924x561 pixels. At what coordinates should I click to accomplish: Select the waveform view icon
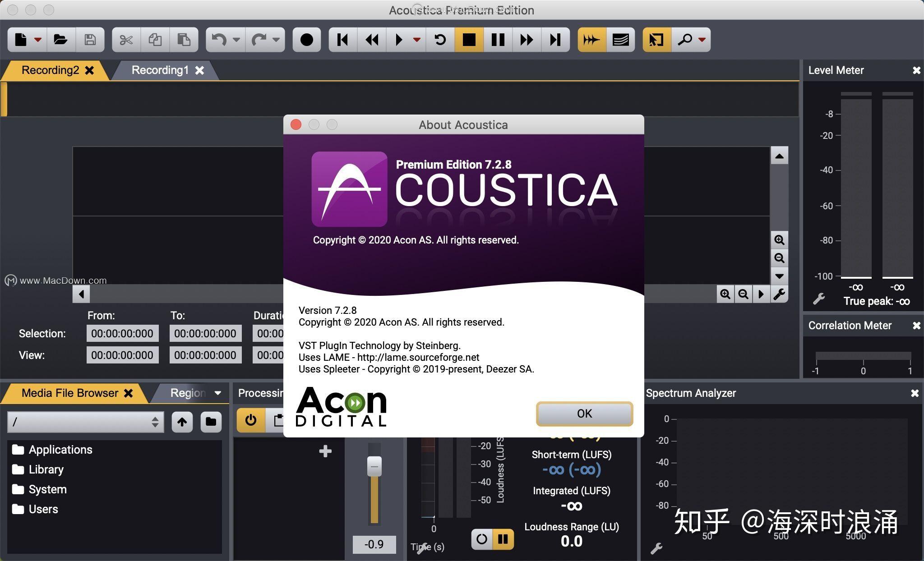click(x=591, y=40)
